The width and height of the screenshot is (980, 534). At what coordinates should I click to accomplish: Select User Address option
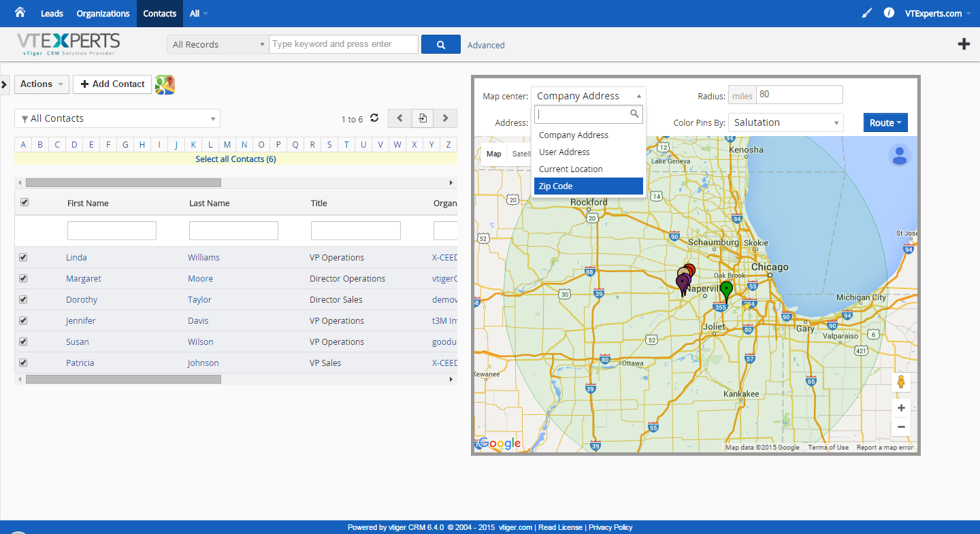pos(589,152)
